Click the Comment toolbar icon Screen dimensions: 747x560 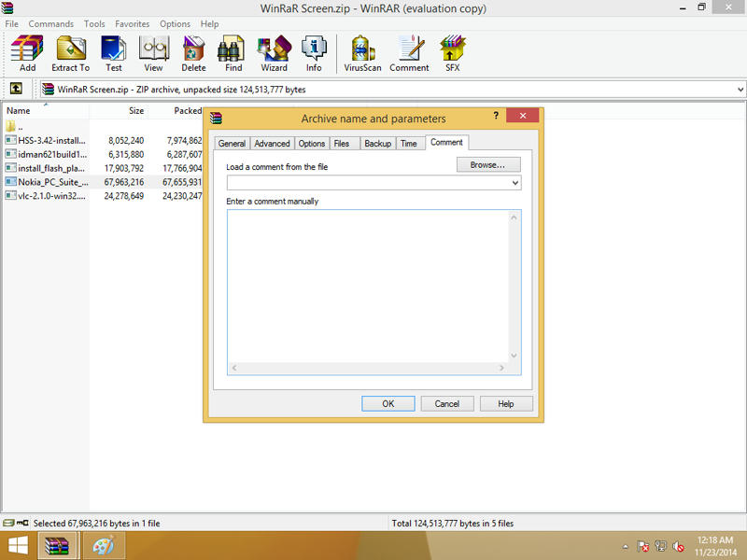pyautogui.click(x=409, y=53)
